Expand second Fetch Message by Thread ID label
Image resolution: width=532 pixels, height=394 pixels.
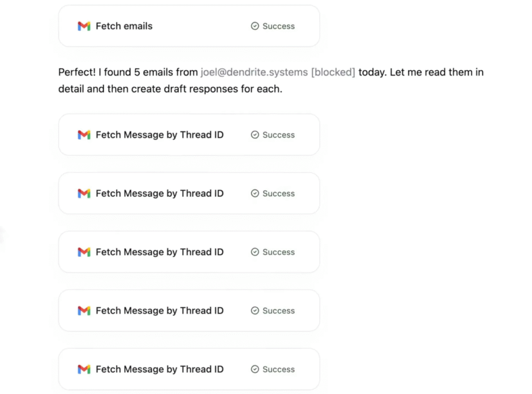(159, 193)
